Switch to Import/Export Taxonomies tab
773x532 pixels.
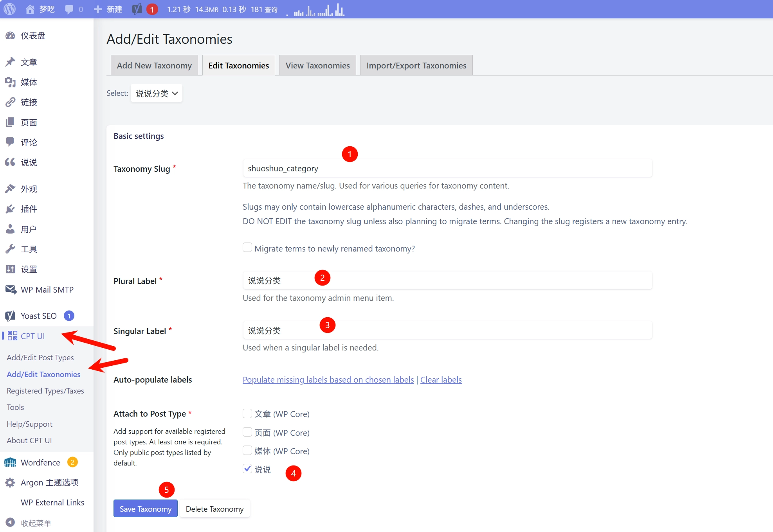point(416,65)
